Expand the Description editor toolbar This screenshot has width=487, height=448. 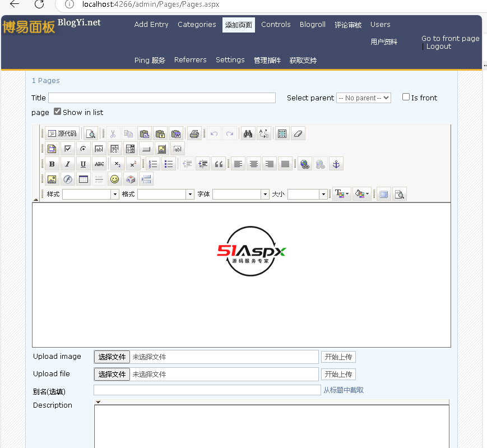(x=98, y=402)
